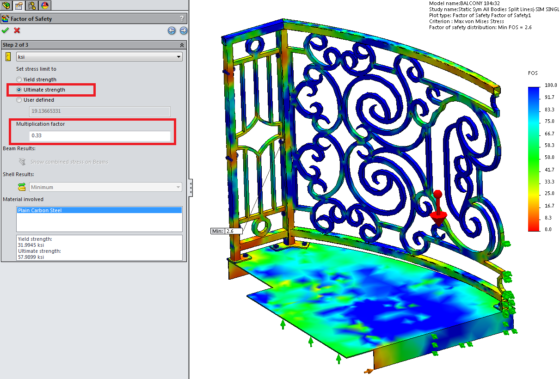Click the FOS legend title
Image resolution: width=560 pixels, height=379 pixels.
coord(532,73)
